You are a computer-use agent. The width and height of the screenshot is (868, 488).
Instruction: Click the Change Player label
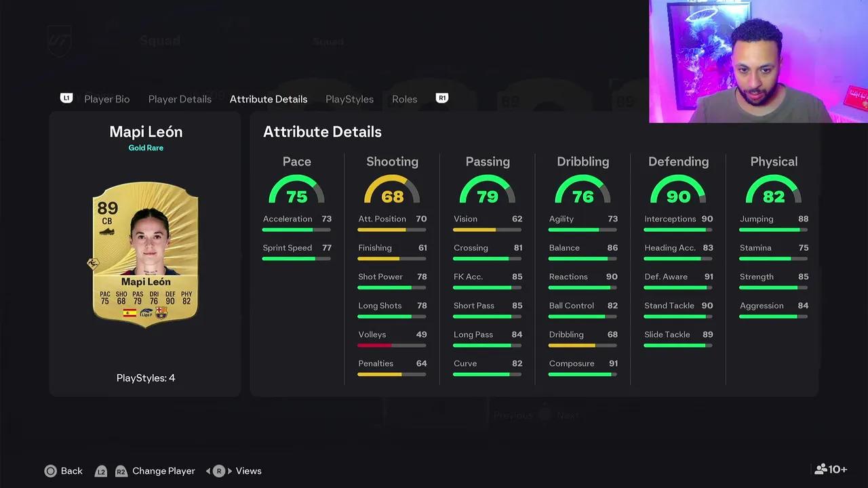click(x=163, y=471)
